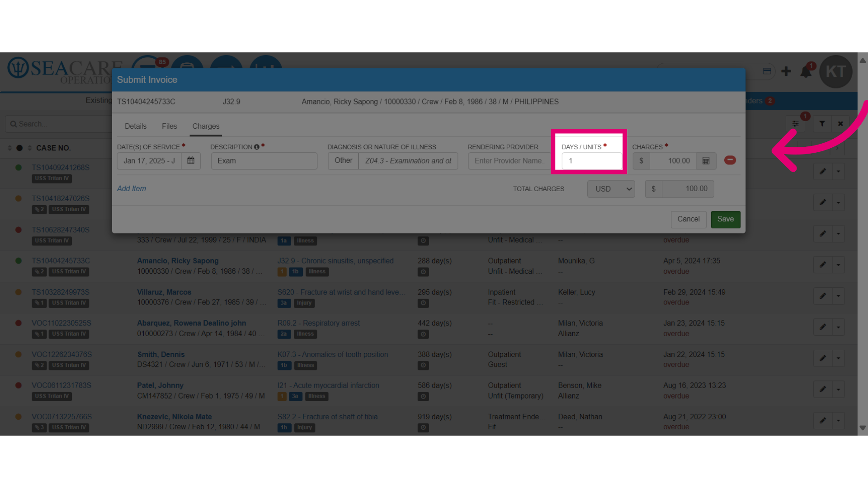Edit case VOC0611231783S with pencil icon
This screenshot has width=868, height=488.
coord(823,389)
